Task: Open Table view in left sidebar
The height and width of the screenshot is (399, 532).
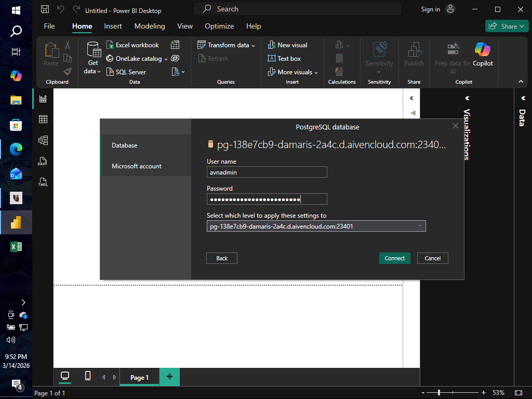Action: (43, 119)
